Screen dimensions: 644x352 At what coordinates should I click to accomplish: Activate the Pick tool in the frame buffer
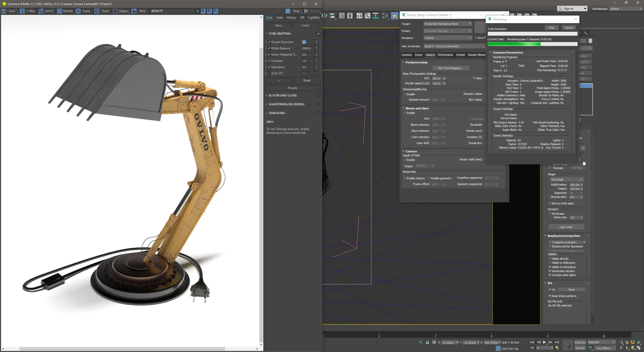click(134, 11)
